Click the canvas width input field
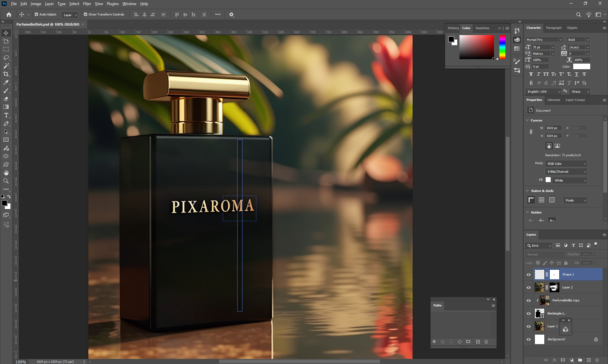The width and height of the screenshot is (608, 364). (553, 128)
